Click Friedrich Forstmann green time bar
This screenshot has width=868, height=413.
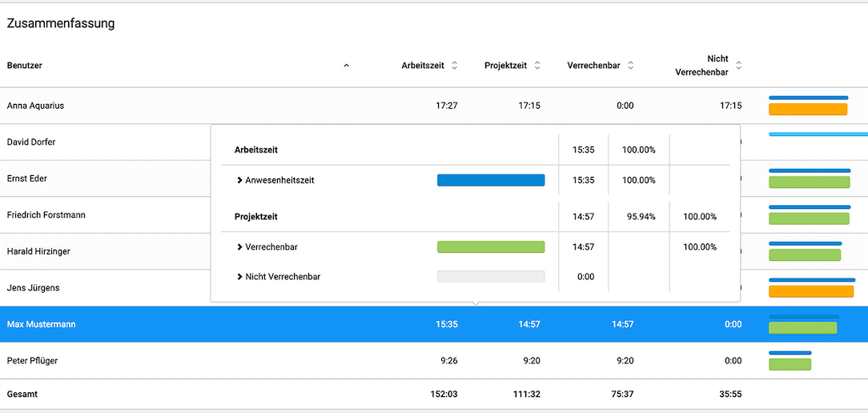[x=809, y=219]
